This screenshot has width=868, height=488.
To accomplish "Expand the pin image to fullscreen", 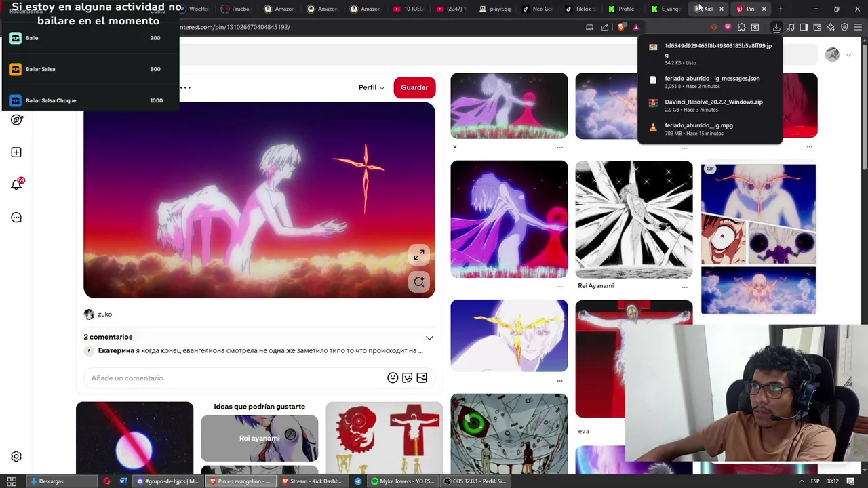I will [419, 255].
